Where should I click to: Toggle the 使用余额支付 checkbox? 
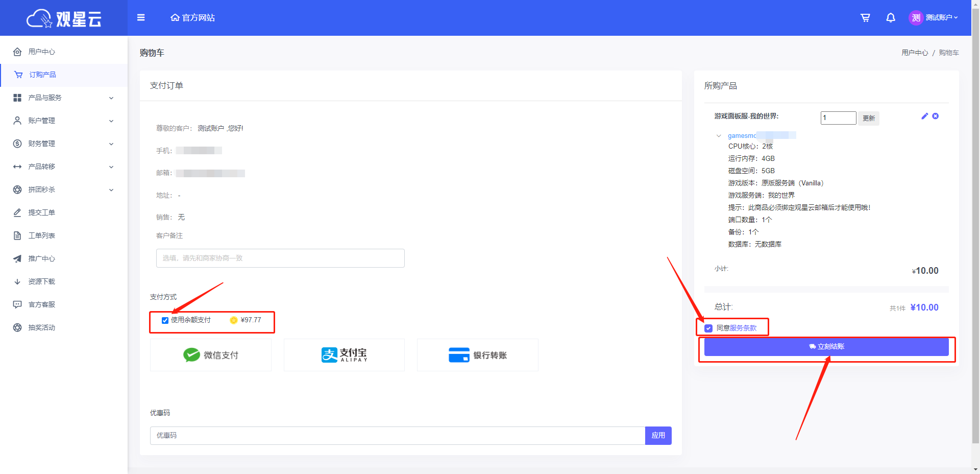coord(165,320)
